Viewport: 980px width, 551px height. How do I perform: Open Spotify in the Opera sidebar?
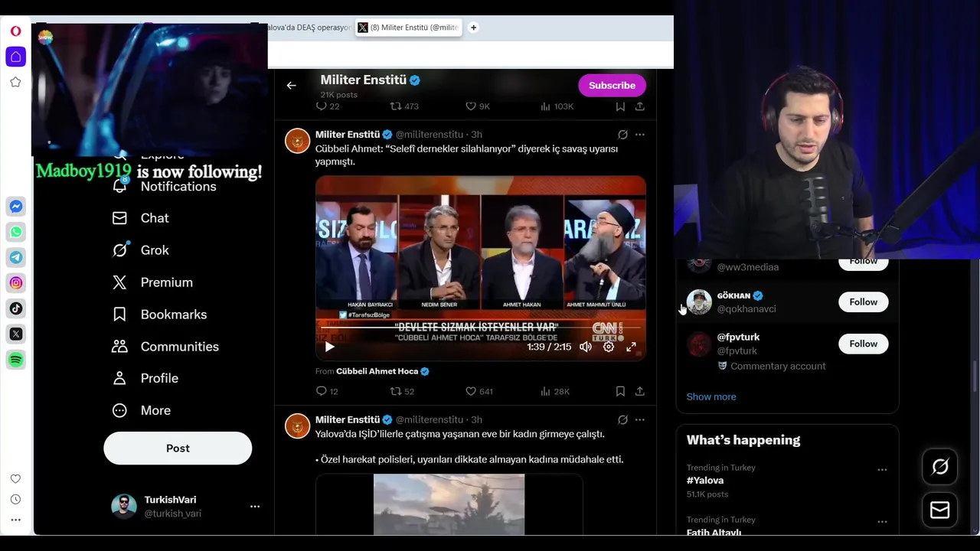click(16, 360)
